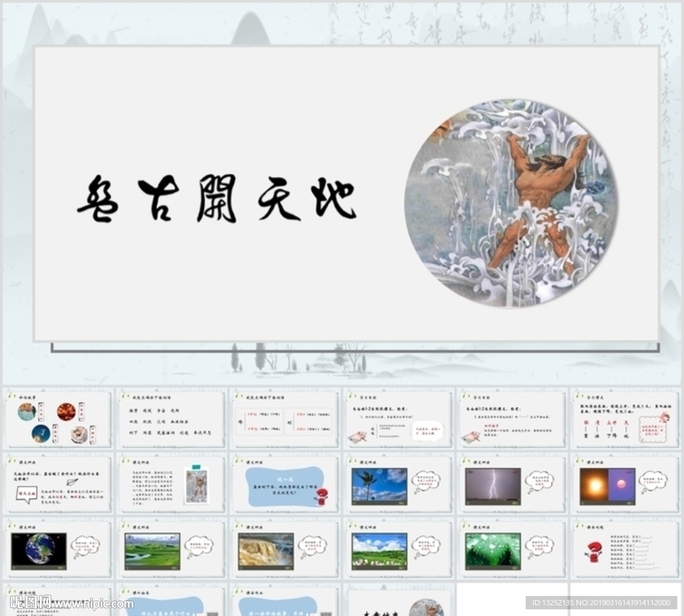Click red question-mark figure on fill-in-blank slide
Image resolution: width=684 pixels, height=616 pixels.
pos(593,553)
